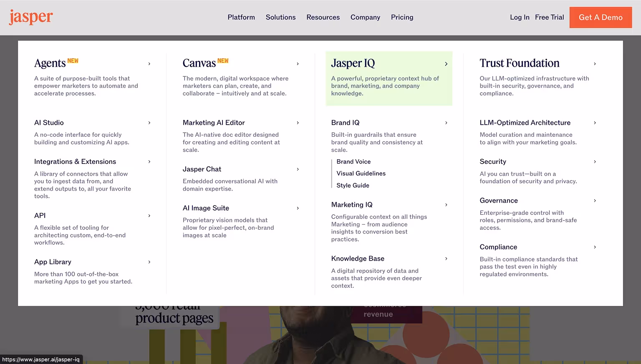Open AI Image Suite

point(206,208)
